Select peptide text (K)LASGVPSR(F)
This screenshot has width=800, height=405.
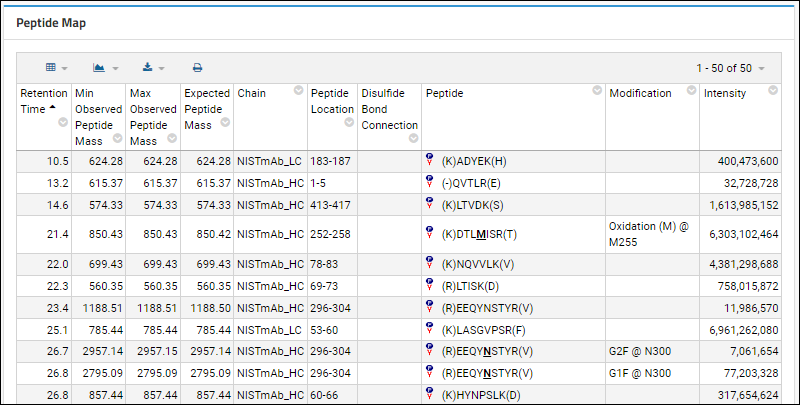[483, 331]
